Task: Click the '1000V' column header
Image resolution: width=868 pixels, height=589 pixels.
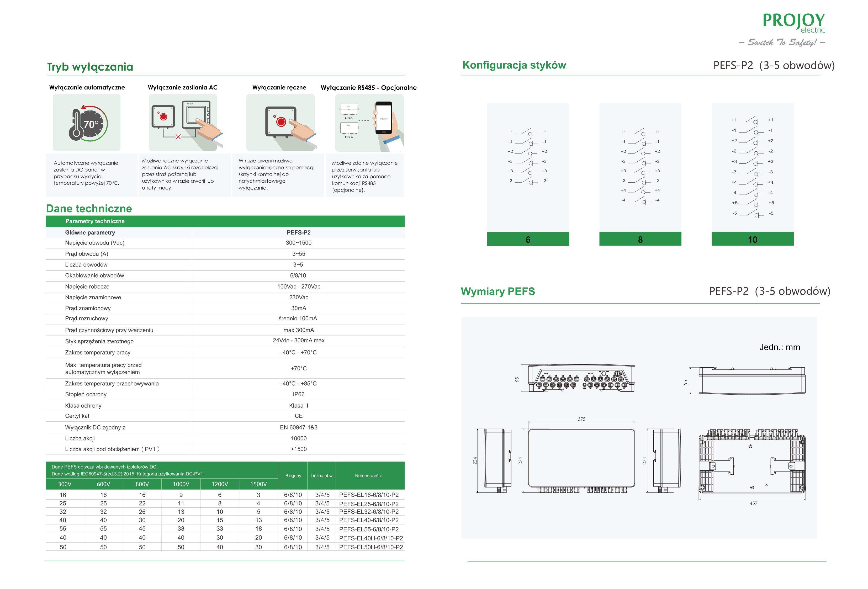Action: pyautogui.click(x=181, y=484)
